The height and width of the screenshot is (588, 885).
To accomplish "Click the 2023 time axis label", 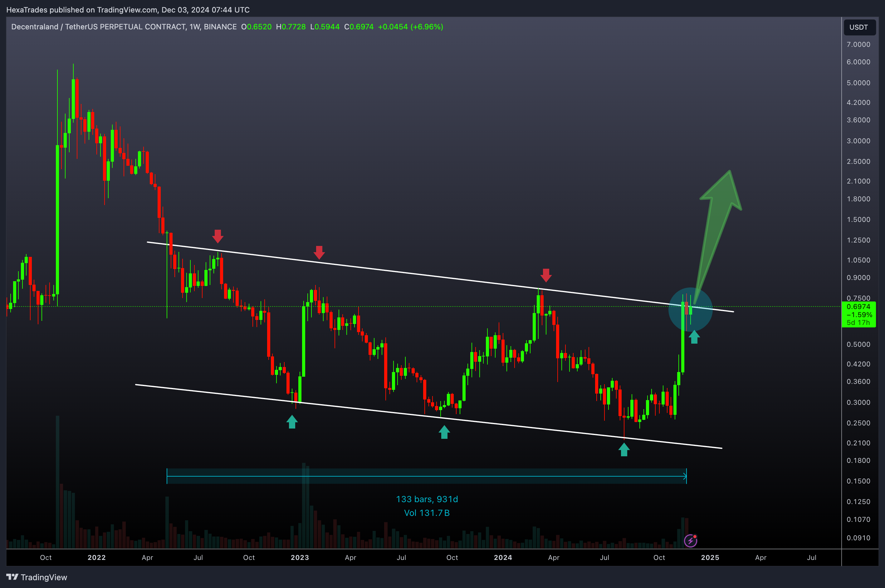I will [300, 558].
